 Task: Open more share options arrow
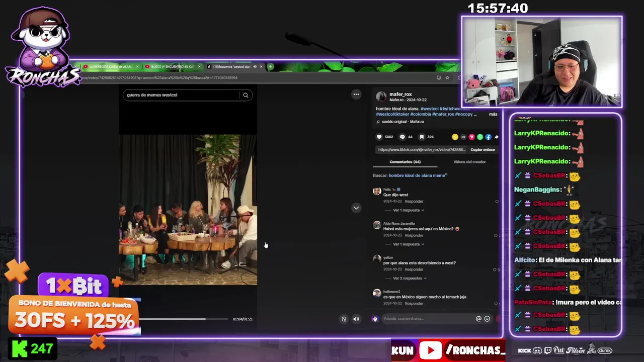tap(496, 137)
